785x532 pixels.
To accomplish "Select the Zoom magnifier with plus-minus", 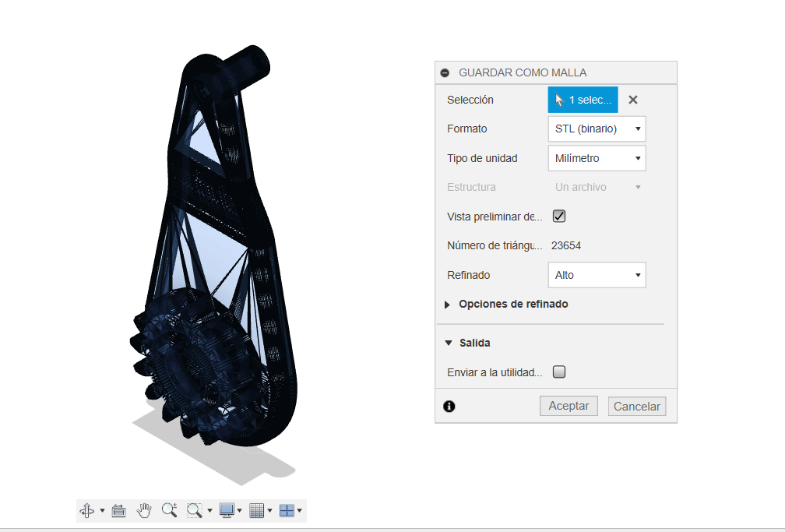I will [170, 510].
